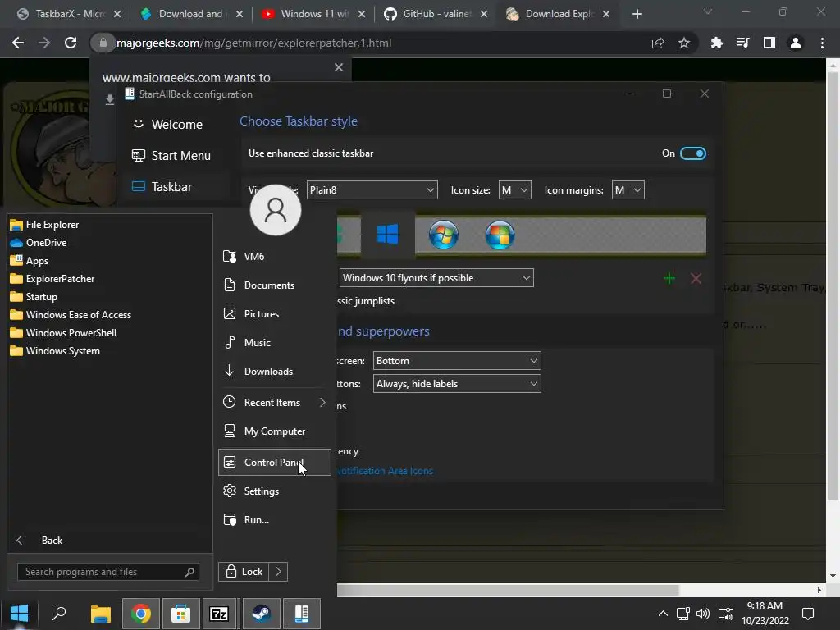Viewport: 840px width, 630px height.
Task: Go back in Chrome
Action: point(18,43)
